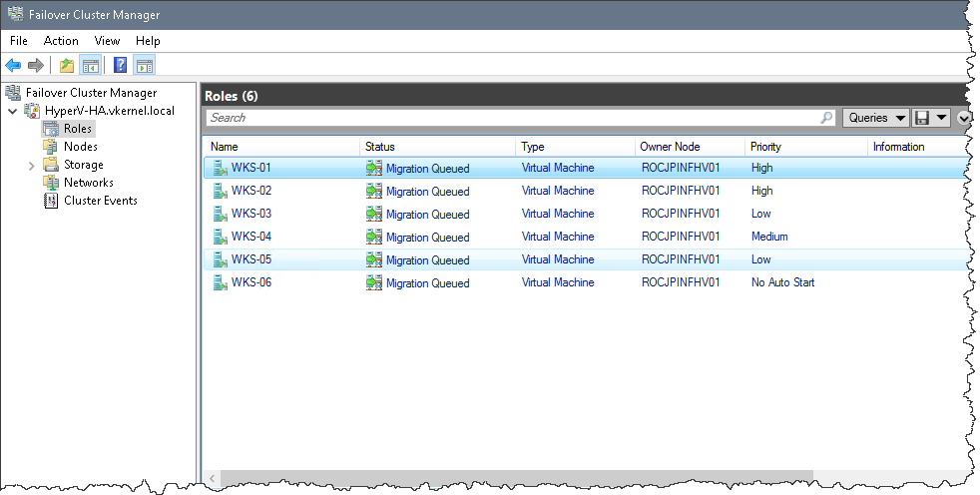Click the migration status icon for WKS-06

tap(374, 282)
